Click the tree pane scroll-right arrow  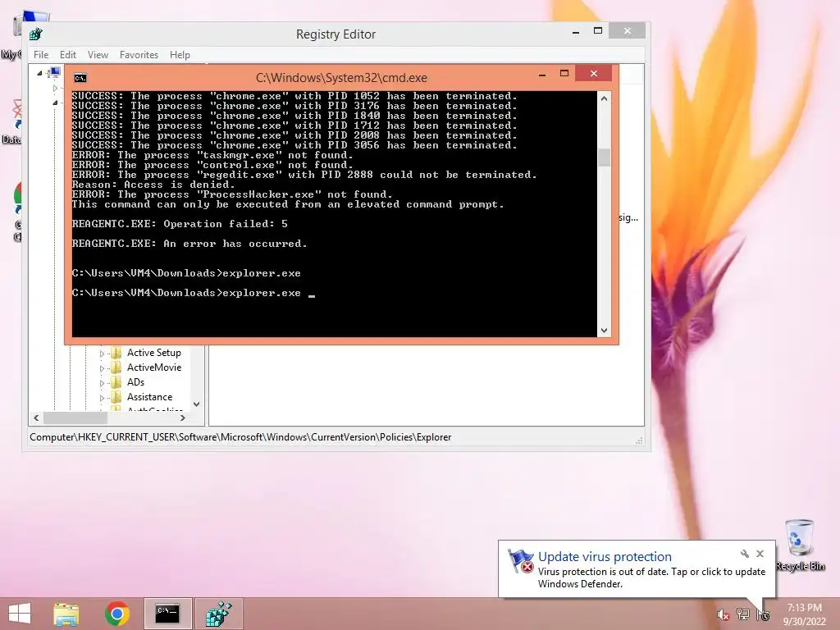click(x=183, y=418)
